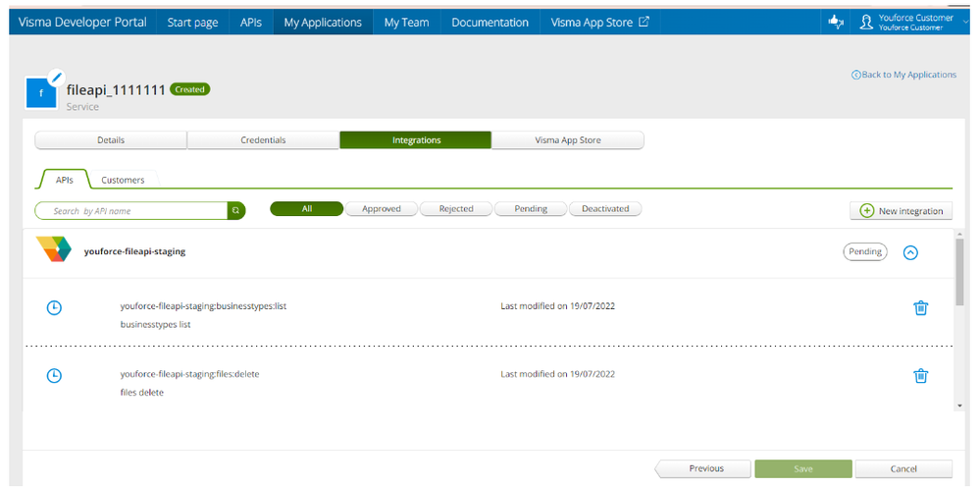This screenshot has height=487, width=980.
Task: Filter integrations by Pending status
Action: 531,209
